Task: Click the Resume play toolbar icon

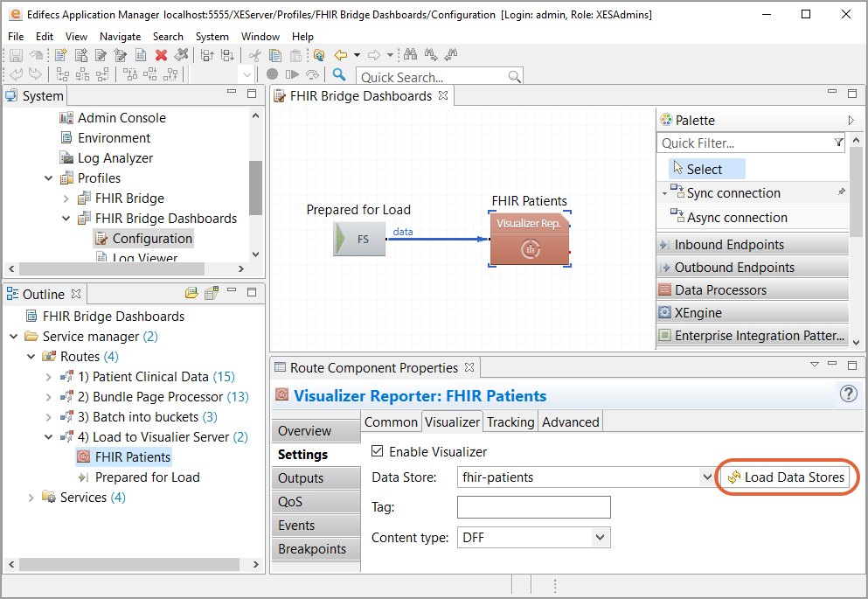Action: click(x=292, y=74)
